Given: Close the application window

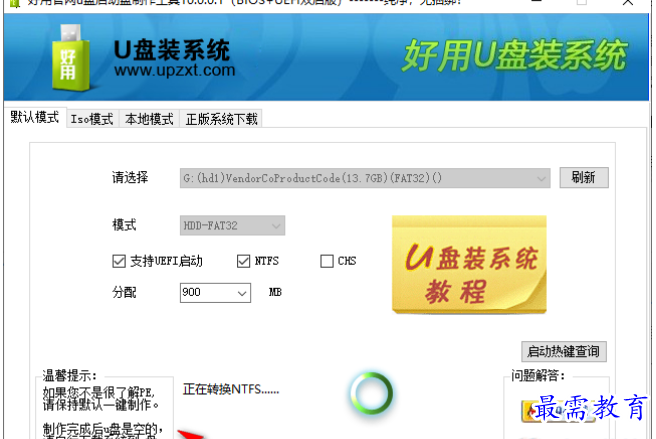Looking at the screenshot, I should 628,3.
